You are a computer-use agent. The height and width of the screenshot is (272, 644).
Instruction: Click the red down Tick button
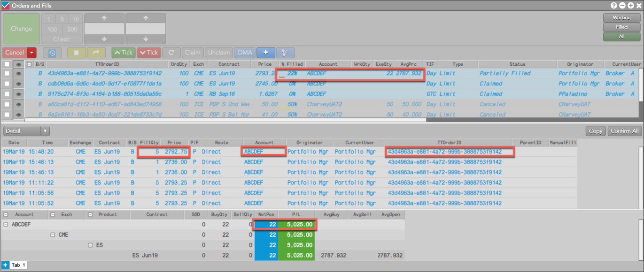tap(148, 53)
